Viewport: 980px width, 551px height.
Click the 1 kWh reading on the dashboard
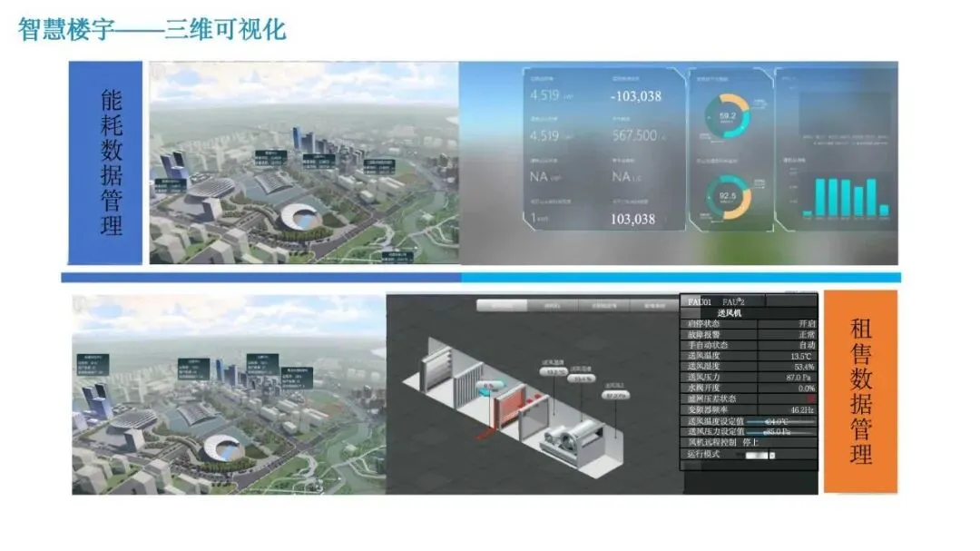(x=539, y=218)
